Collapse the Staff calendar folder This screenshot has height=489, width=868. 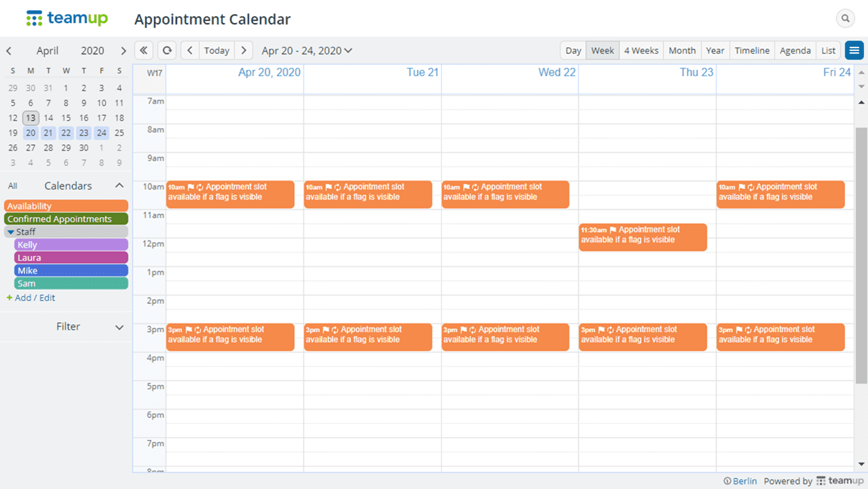(x=11, y=232)
